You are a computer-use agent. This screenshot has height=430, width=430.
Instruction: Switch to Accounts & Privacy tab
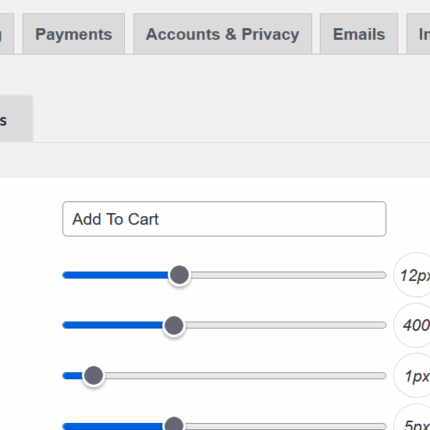pos(222,34)
